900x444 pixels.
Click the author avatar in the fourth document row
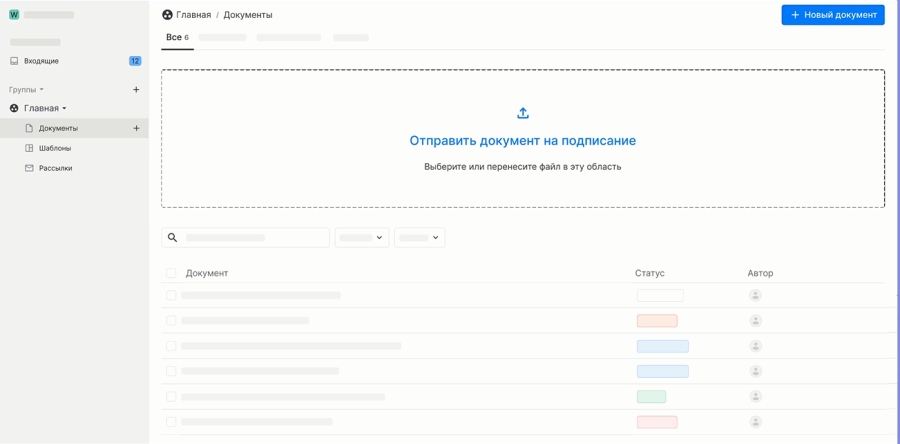(755, 371)
